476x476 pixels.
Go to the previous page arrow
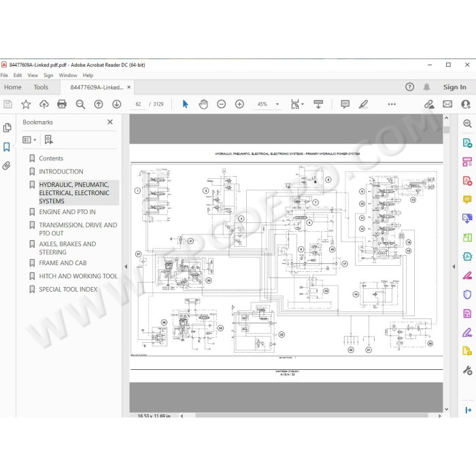[x=99, y=104]
